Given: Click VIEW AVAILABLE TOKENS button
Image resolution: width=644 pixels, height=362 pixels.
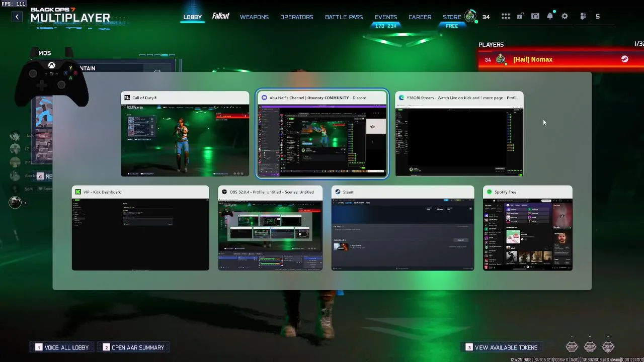Looking at the screenshot, I should point(502,347).
